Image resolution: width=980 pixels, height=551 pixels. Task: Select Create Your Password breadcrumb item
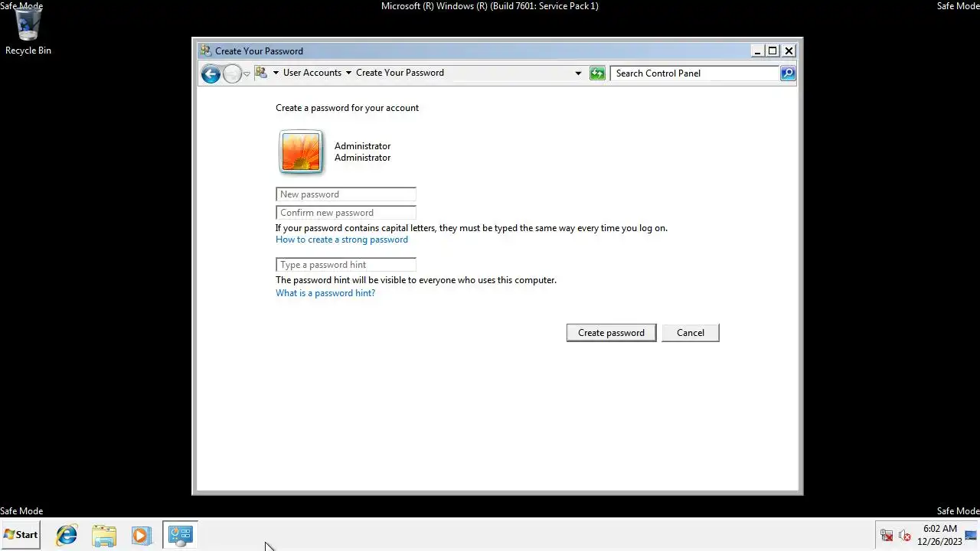pyautogui.click(x=400, y=73)
